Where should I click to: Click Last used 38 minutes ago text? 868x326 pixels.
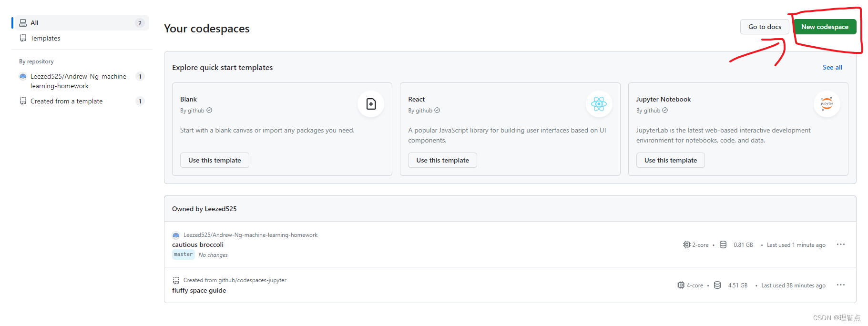pos(793,285)
